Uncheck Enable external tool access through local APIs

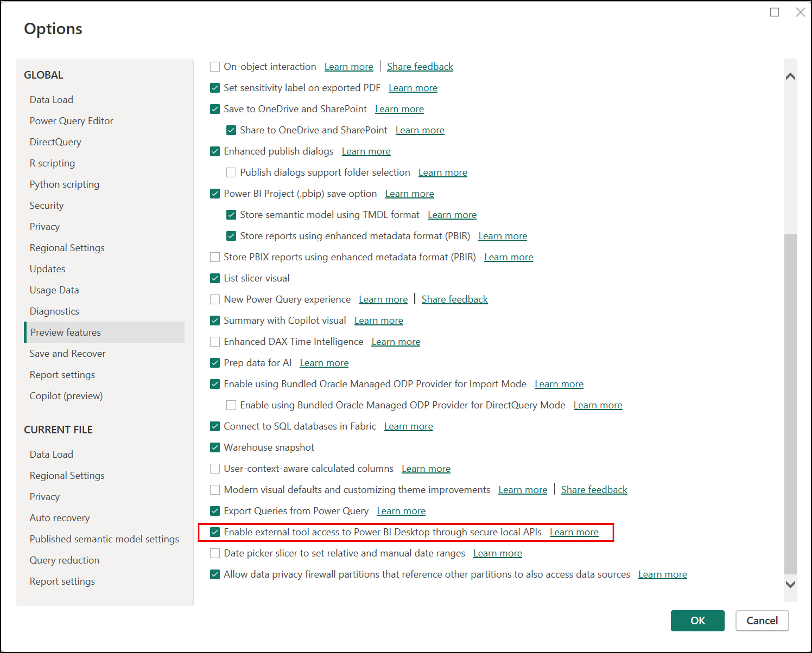pos(215,532)
